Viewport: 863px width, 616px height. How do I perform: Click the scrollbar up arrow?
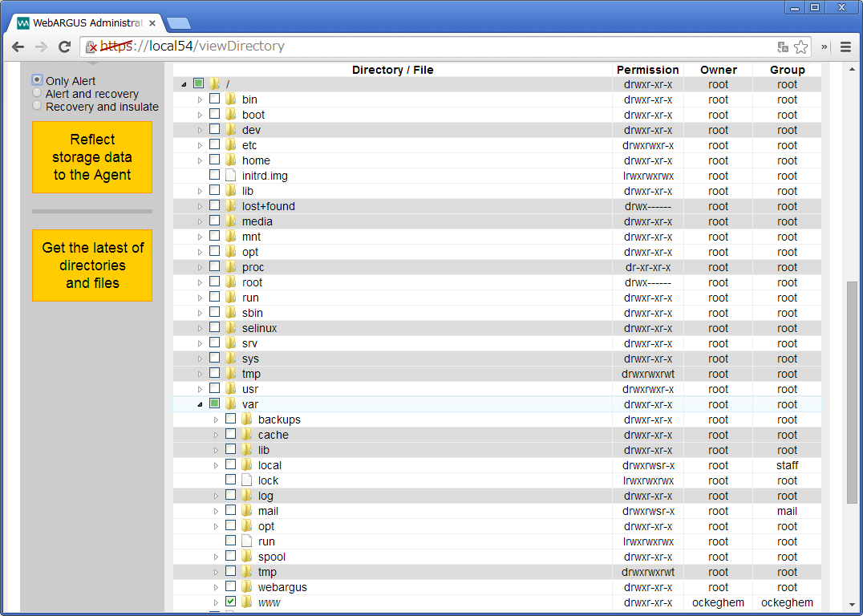click(x=852, y=69)
